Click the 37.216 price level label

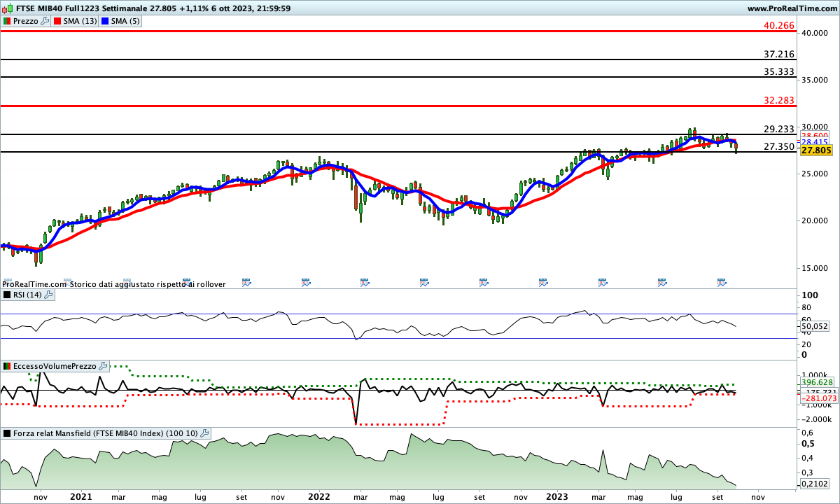pyautogui.click(x=779, y=54)
